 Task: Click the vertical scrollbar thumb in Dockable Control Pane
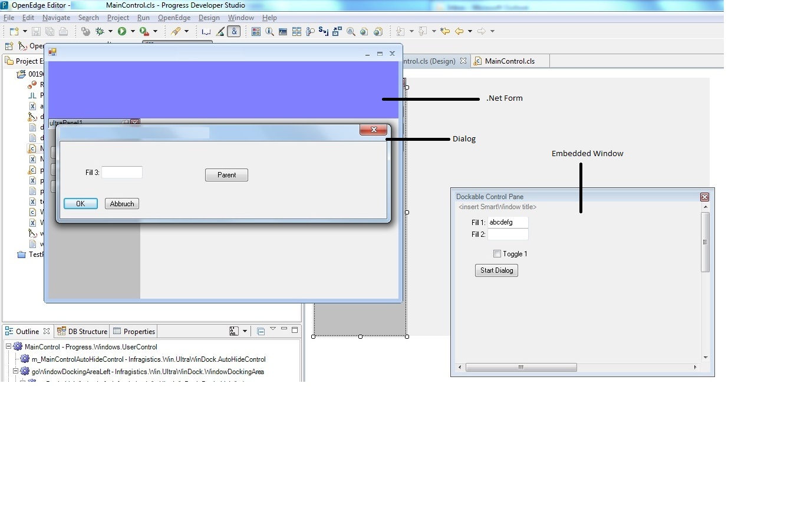705,242
